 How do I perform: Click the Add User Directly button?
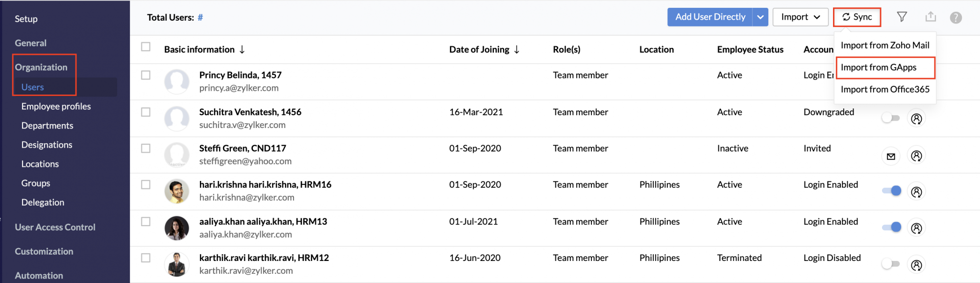pyautogui.click(x=710, y=17)
